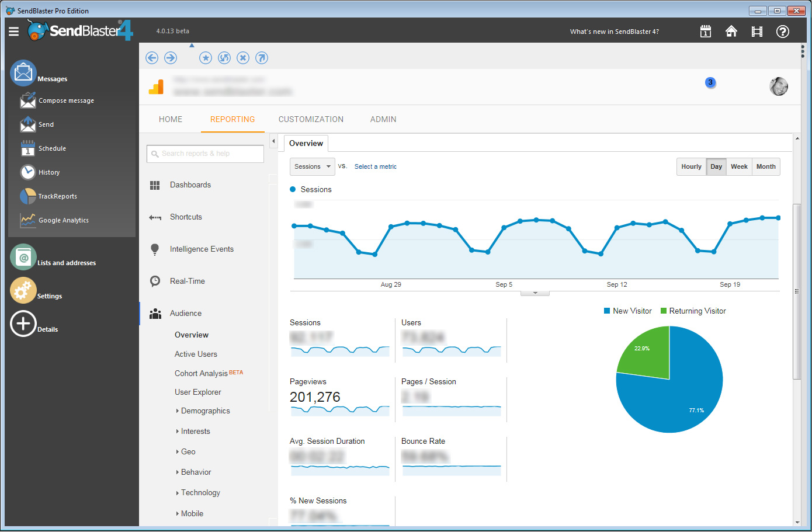This screenshot has width=812, height=532.
Task: Click the star favorites icon in the toolbar
Action: tap(206, 58)
